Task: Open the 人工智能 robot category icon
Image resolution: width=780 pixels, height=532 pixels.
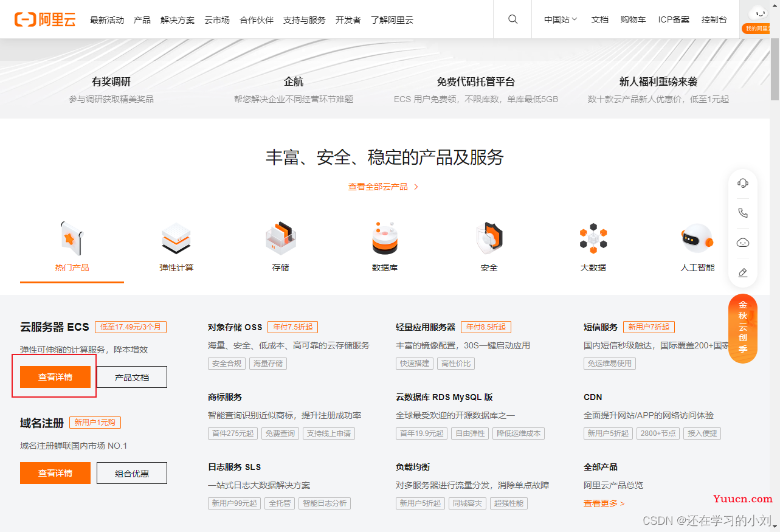Action: (x=697, y=238)
